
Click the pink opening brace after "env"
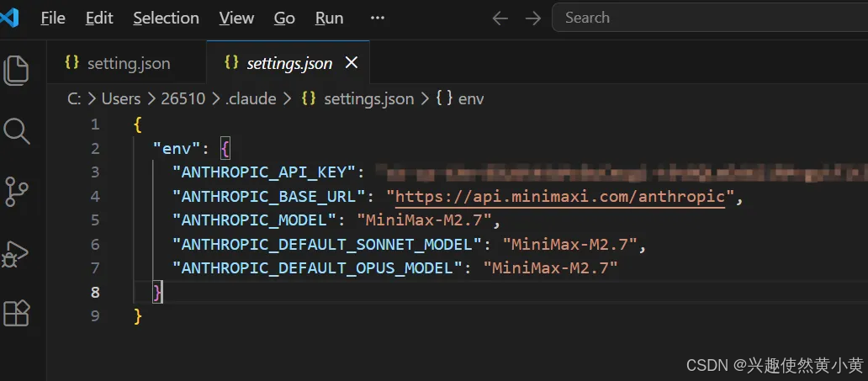click(225, 148)
